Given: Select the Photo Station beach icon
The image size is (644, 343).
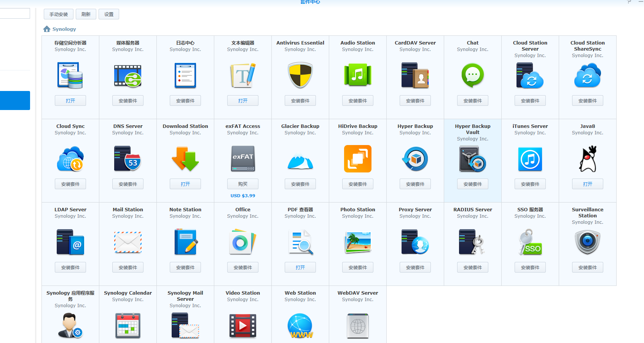Looking at the screenshot, I should (358, 242).
